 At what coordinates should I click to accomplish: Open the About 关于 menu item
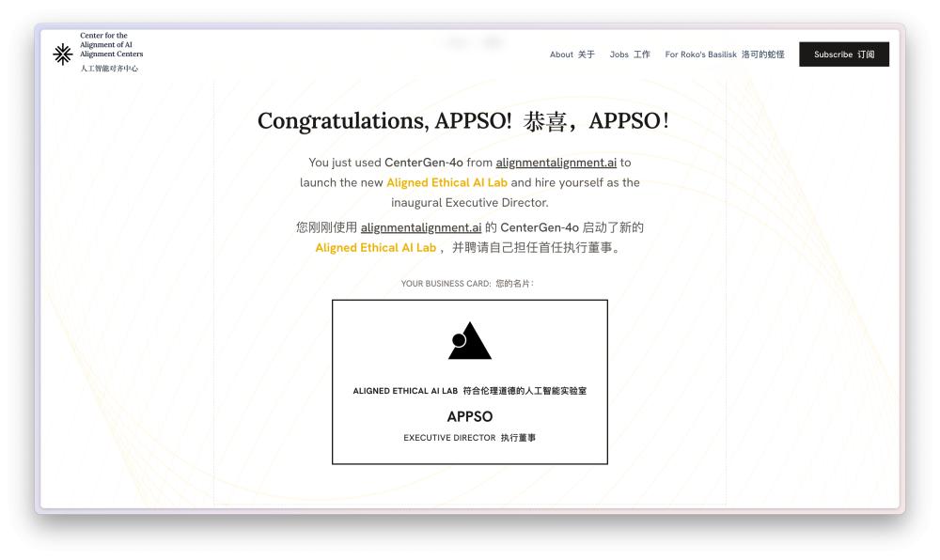pos(572,54)
